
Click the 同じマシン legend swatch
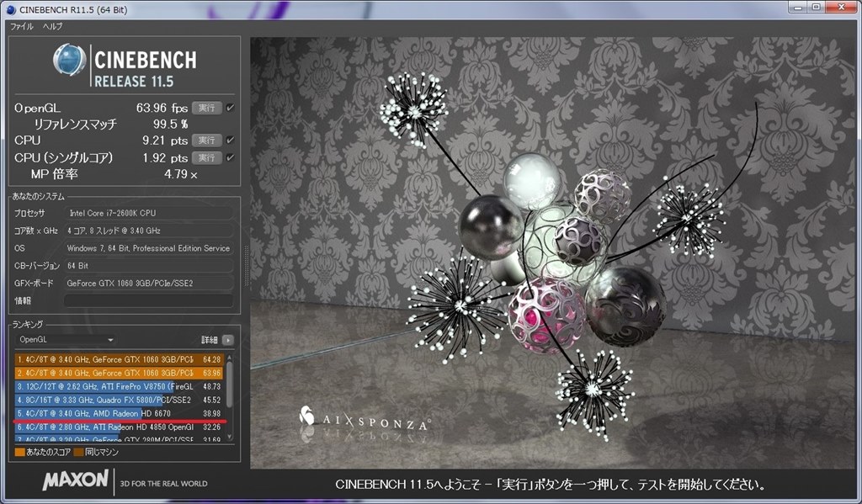coord(78,453)
